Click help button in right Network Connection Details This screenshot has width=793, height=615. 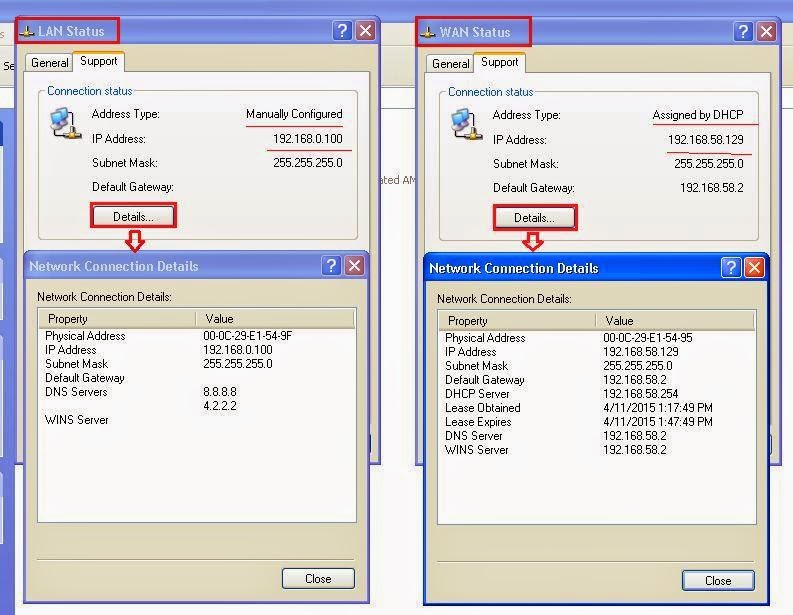(731, 268)
